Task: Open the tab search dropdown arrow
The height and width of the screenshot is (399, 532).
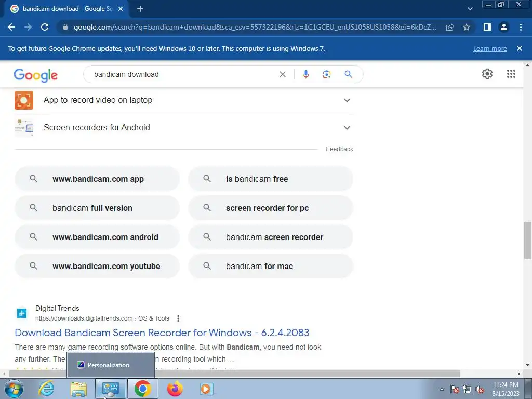Action: click(x=470, y=9)
